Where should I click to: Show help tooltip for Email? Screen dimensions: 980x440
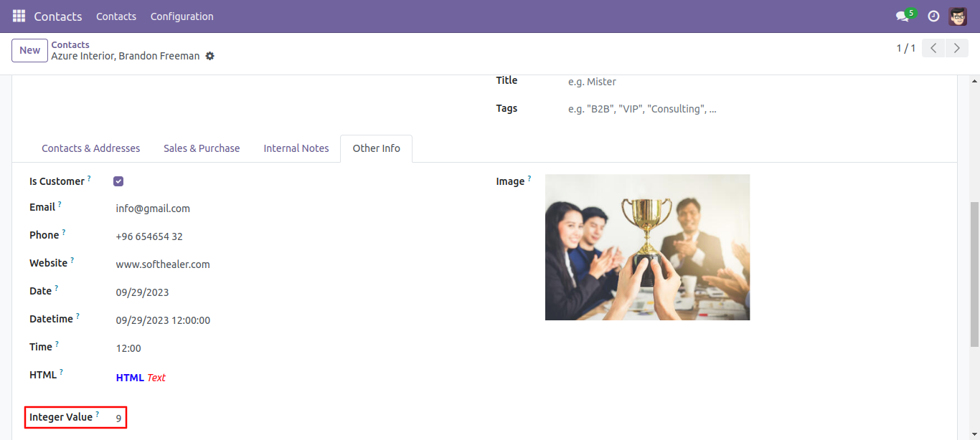click(60, 204)
